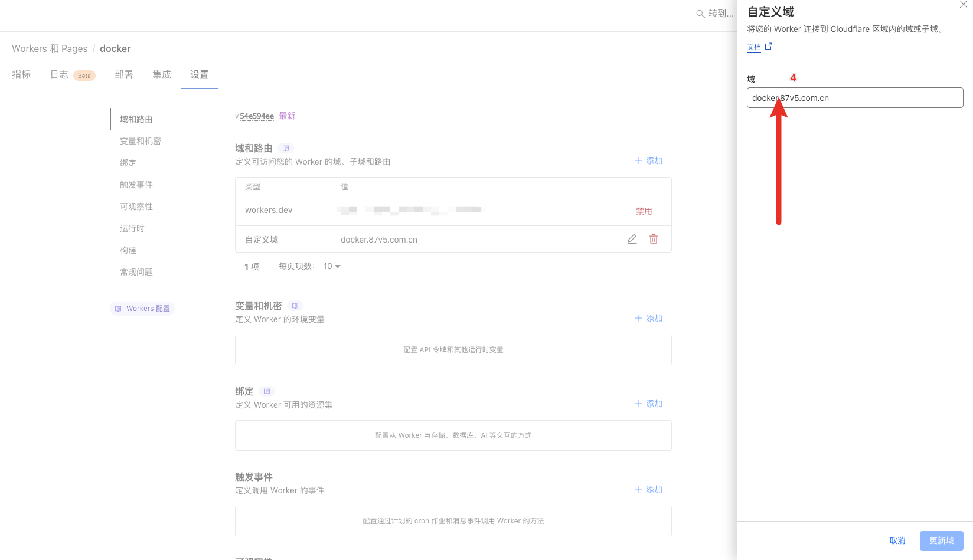Click 添加 in 绑定 section

tap(648, 404)
